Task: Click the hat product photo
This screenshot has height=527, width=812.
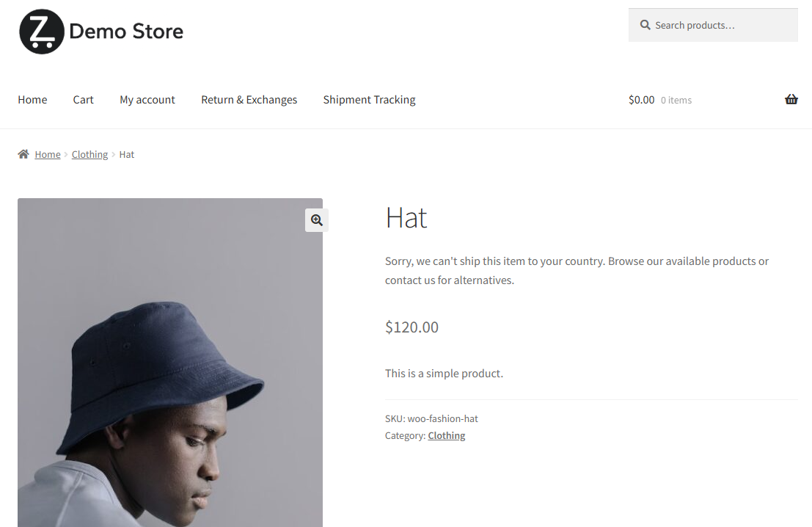Action: tap(170, 363)
